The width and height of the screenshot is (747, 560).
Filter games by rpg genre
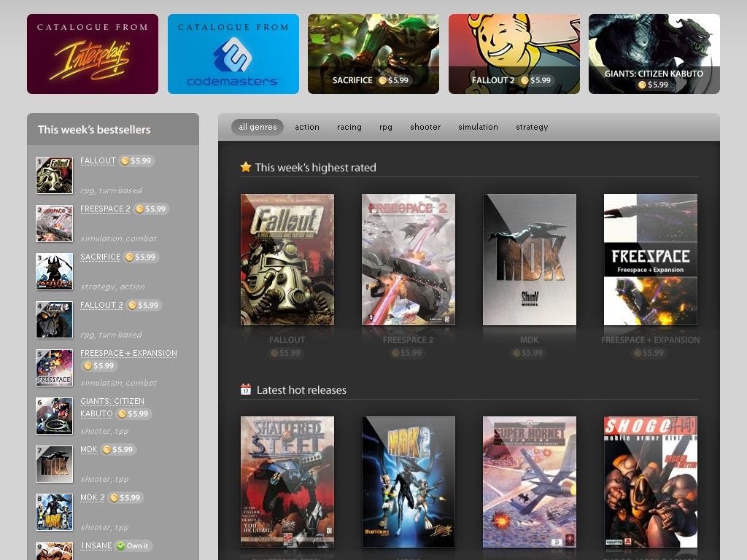[386, 127]
